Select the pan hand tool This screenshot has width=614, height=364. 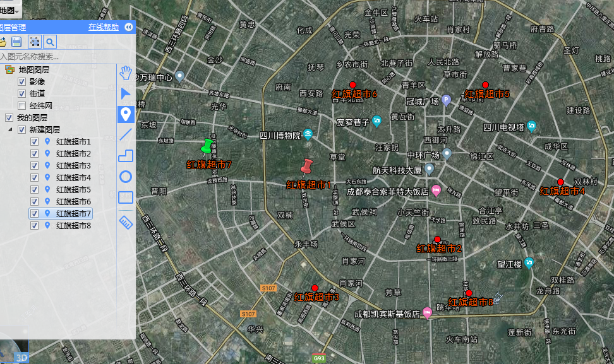pyautogui.click(x=125, y=73)
